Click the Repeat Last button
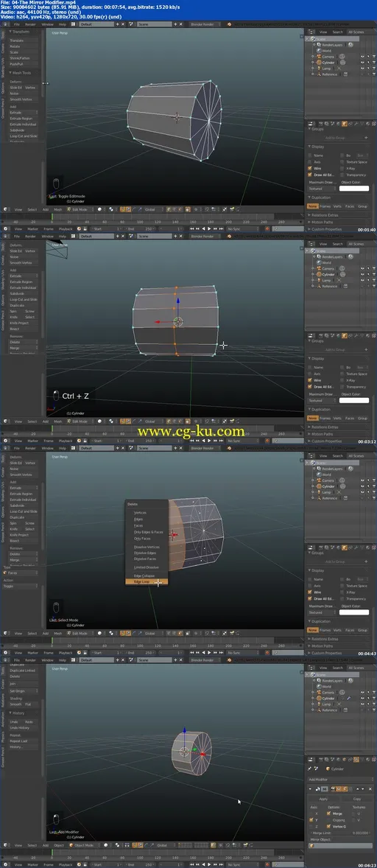The height and width of the screenshot is (868, 377). [24, 741]
